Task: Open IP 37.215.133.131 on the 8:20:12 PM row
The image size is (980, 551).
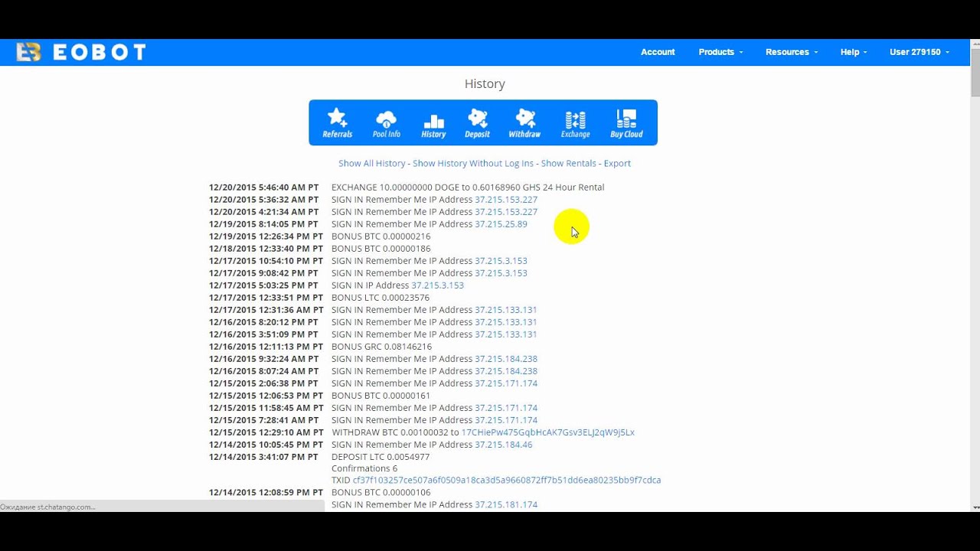Action: coord(506,322)
